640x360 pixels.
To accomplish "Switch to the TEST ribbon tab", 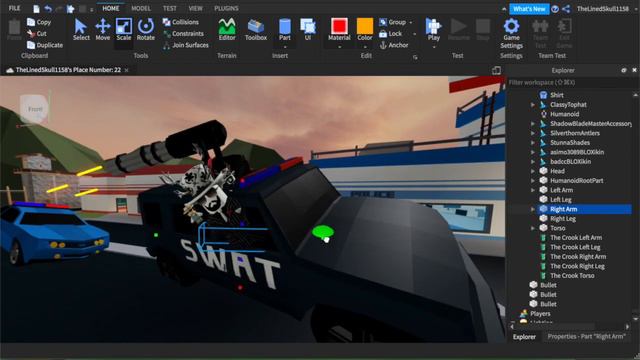I will click(169, 8).
